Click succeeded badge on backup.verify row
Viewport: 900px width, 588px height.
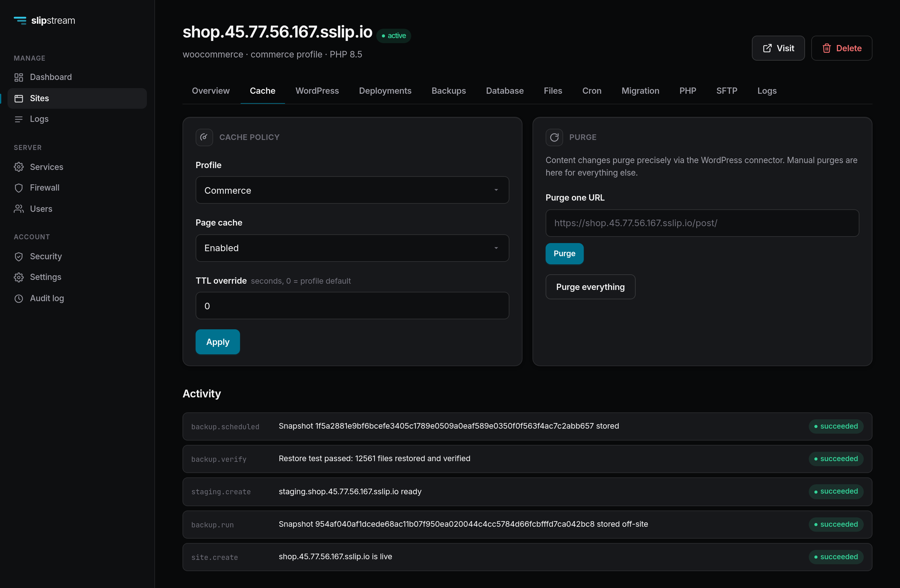(836, 459)
